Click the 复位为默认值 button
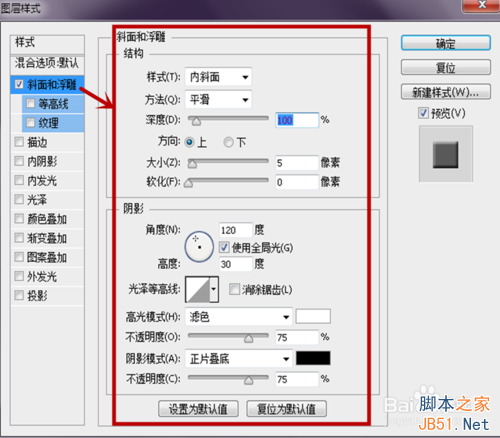 [x=286, y=409]
